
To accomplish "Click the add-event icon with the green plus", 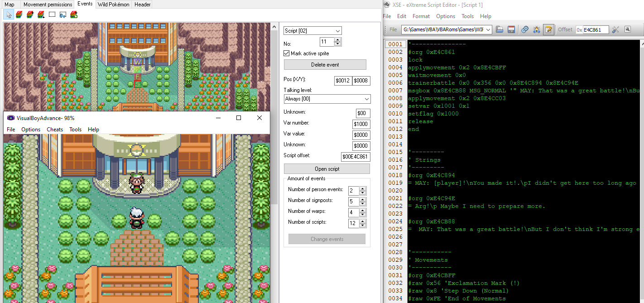I will [x=73, y=14].
